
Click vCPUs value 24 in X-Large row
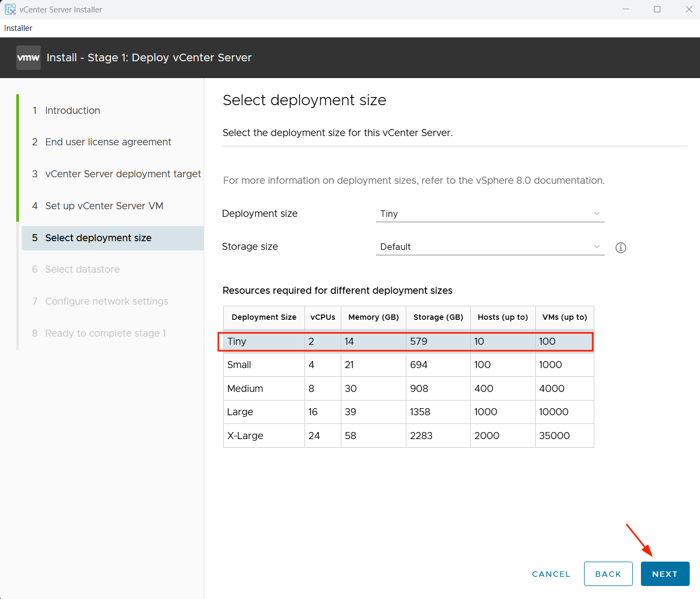tap(314, 436)
